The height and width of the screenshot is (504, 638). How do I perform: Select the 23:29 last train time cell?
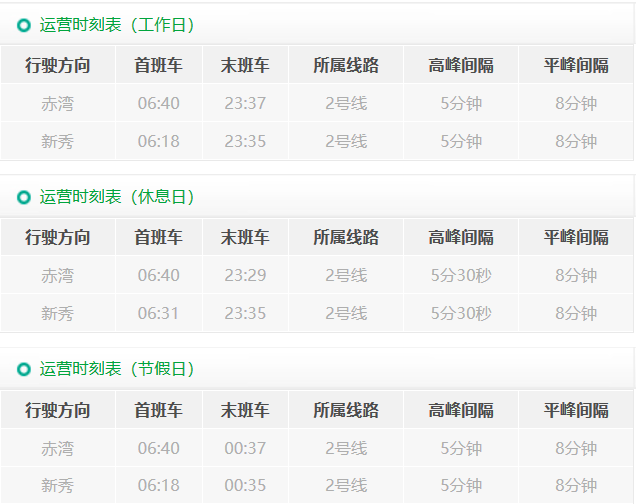(x=245, y=276)
